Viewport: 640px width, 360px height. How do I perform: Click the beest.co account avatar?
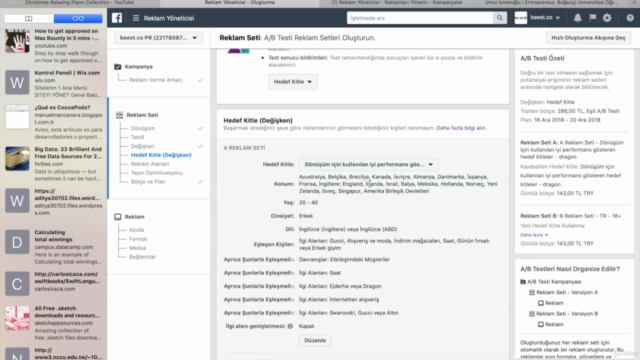pyautogui.click(x=521, y=18)
